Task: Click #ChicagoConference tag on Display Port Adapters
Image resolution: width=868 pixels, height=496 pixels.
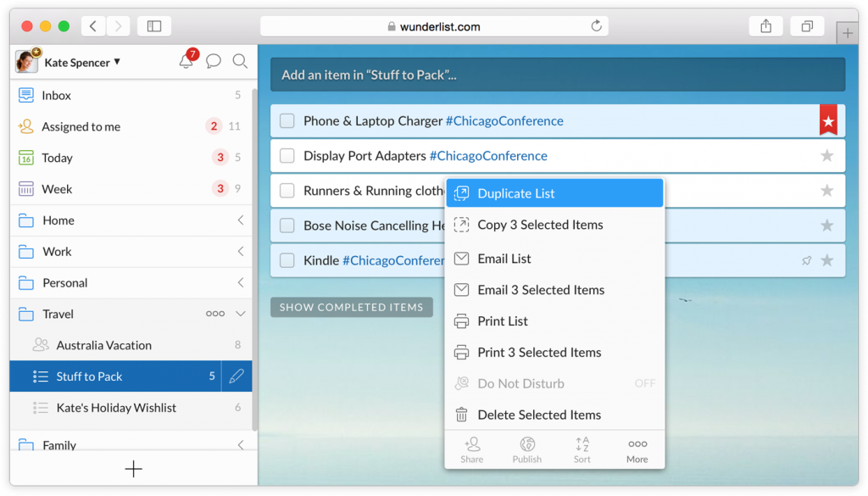Action: 488,155
